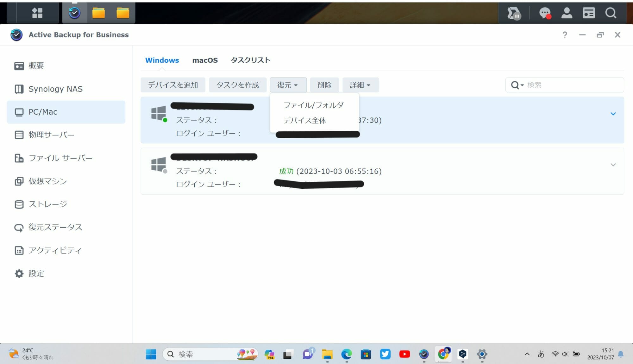
Task: Expand the first device row chevron
Action: (613, 114)
